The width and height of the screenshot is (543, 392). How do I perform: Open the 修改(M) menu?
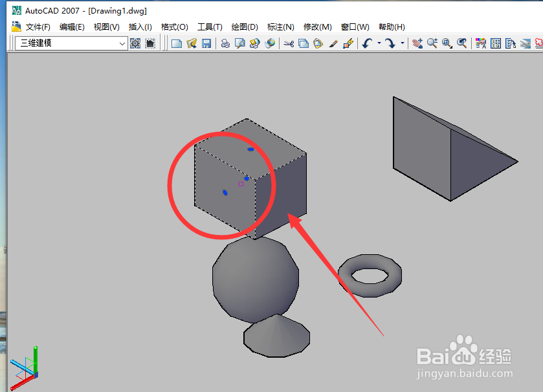pos(317,27)
